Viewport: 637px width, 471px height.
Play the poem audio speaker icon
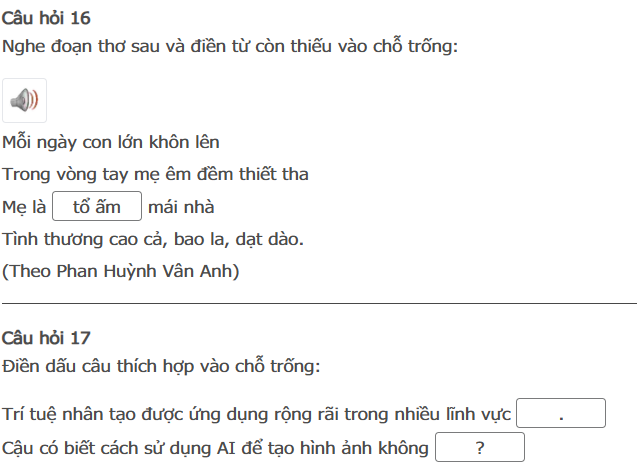click(24, 100)
